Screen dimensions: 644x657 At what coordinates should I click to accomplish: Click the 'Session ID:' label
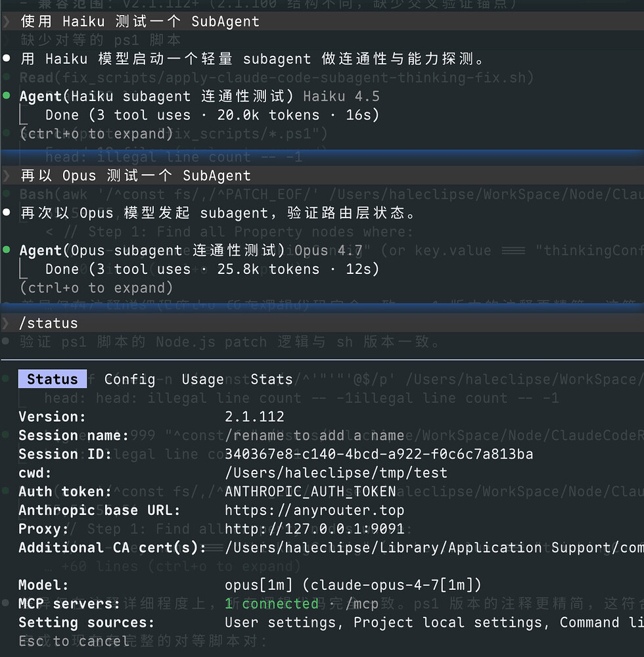point(65,454)
